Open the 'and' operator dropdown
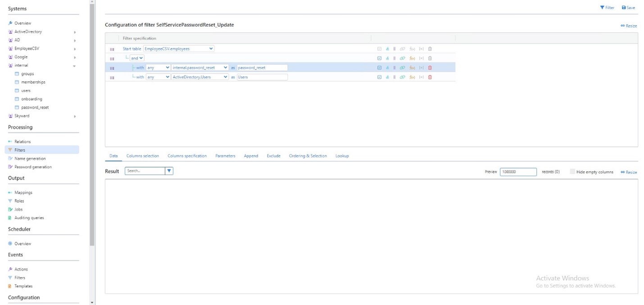Viewport: 644px width, 305px height. click(137, 58)
